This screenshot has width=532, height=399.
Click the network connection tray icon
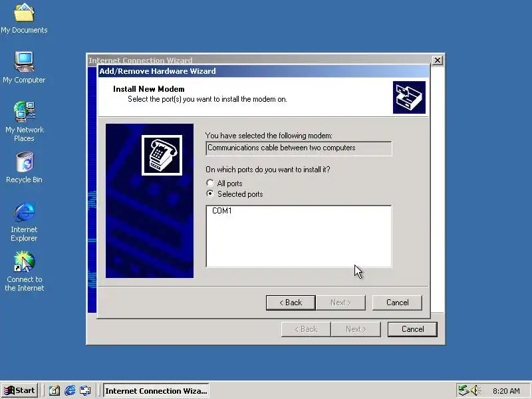pos(463,390)
